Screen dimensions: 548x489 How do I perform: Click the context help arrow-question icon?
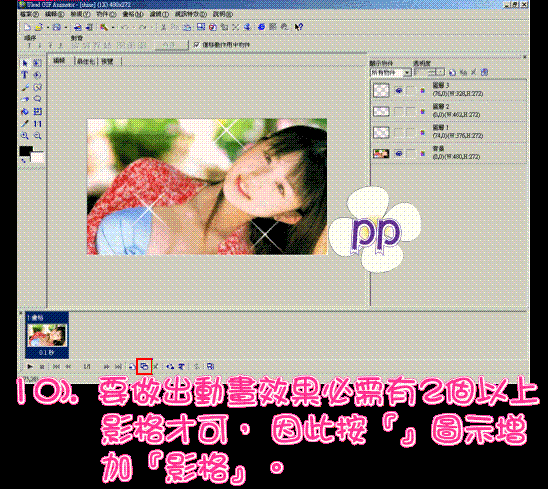click(x=298, y=27)
